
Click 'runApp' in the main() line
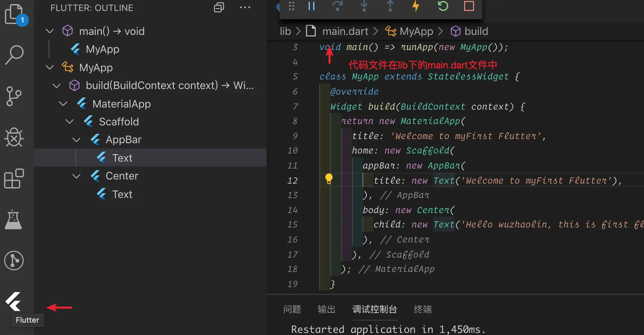[x=417, y=47]
